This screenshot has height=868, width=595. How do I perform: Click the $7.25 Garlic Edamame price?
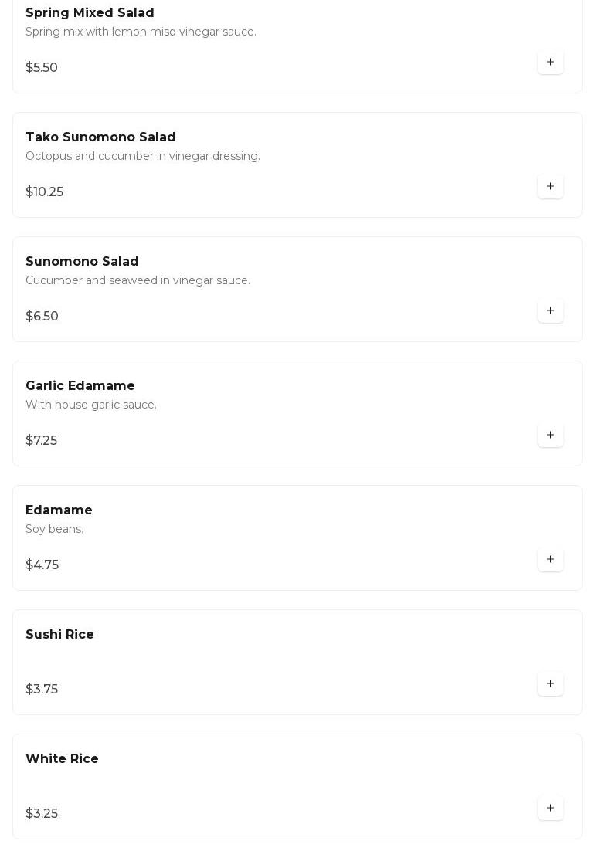click(42, 441)
